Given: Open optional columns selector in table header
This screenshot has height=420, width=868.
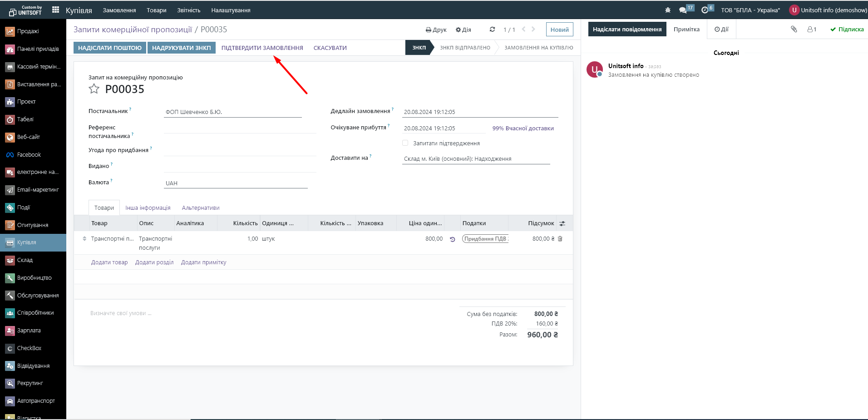Looking at the screenshot, I should [562, 223].
